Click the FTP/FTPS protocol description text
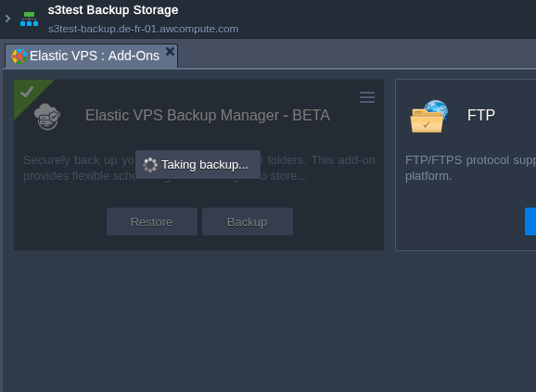The image size is (536, 392). 470,168
